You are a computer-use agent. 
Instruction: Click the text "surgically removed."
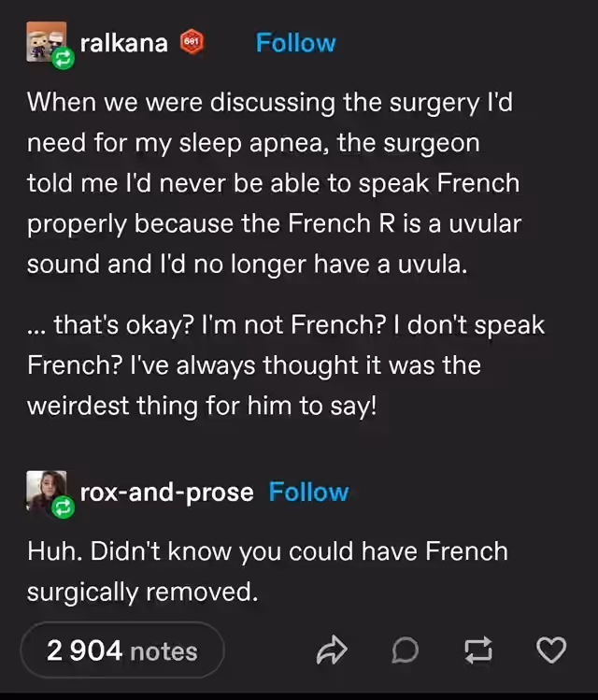coord(143,592)
